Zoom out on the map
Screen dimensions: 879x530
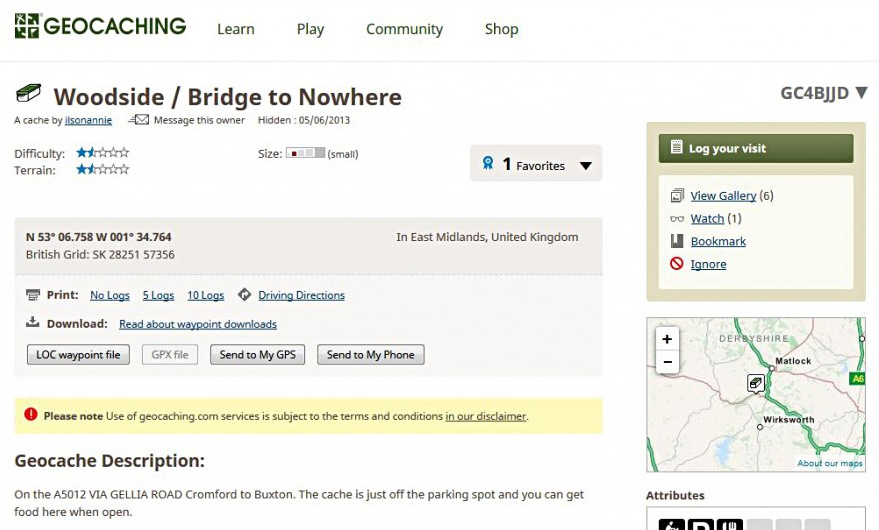(x=667, y=361)
